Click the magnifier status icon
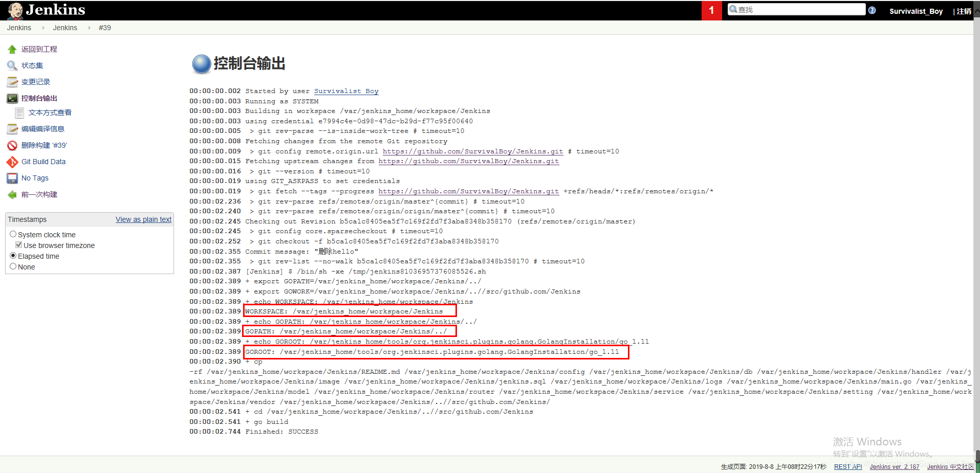Viewport: 980px width, 473px height. tap(12, 65)
